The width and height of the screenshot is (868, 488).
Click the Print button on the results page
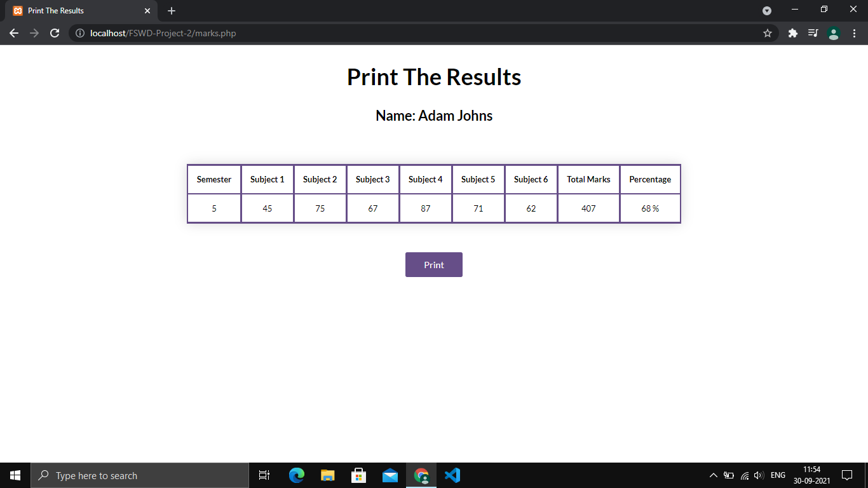[x=433, y=264]
